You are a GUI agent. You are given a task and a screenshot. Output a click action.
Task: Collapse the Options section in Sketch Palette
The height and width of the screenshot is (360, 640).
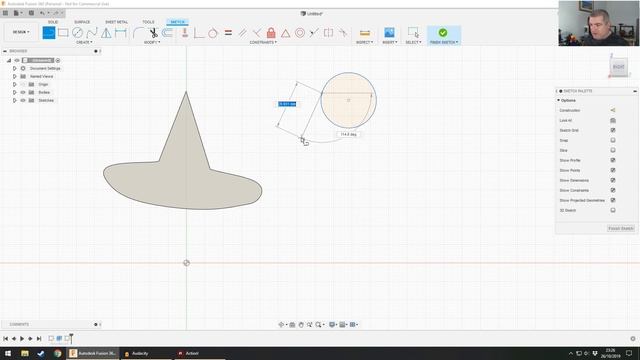(x=558, y=100)
